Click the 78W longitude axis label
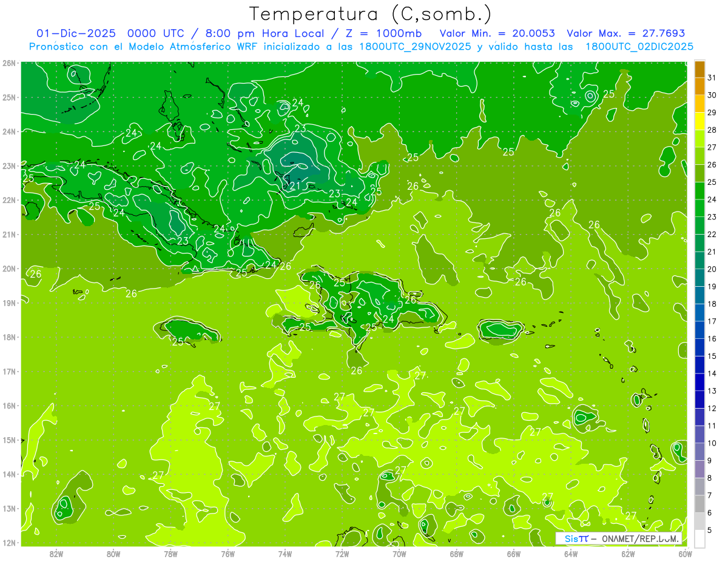The width and height of the screenshot is (728, 562). click(x=170, y=554)
